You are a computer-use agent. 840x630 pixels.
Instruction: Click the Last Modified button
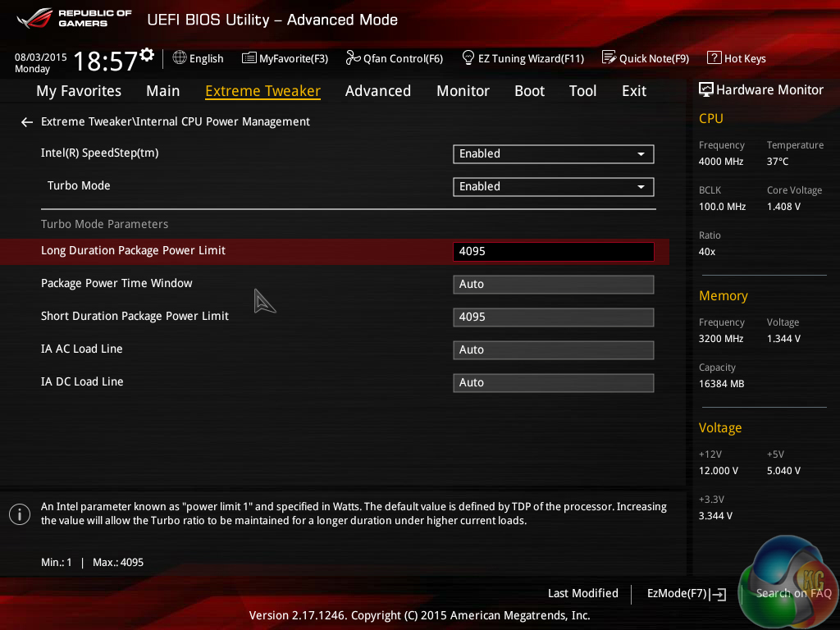[x=583, y=593]
